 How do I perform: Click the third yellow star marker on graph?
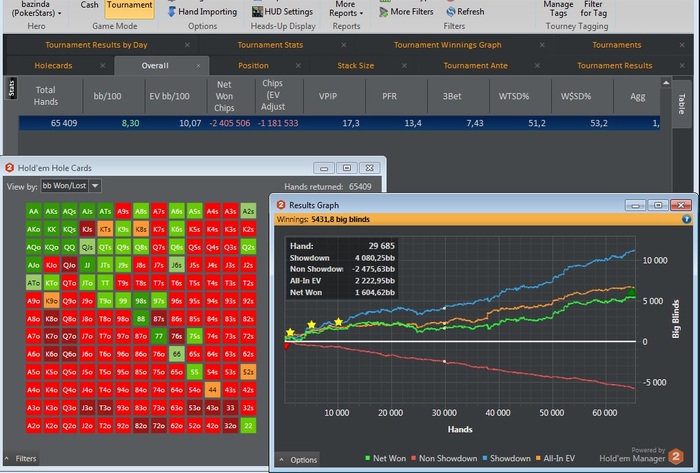click(338, 322)
